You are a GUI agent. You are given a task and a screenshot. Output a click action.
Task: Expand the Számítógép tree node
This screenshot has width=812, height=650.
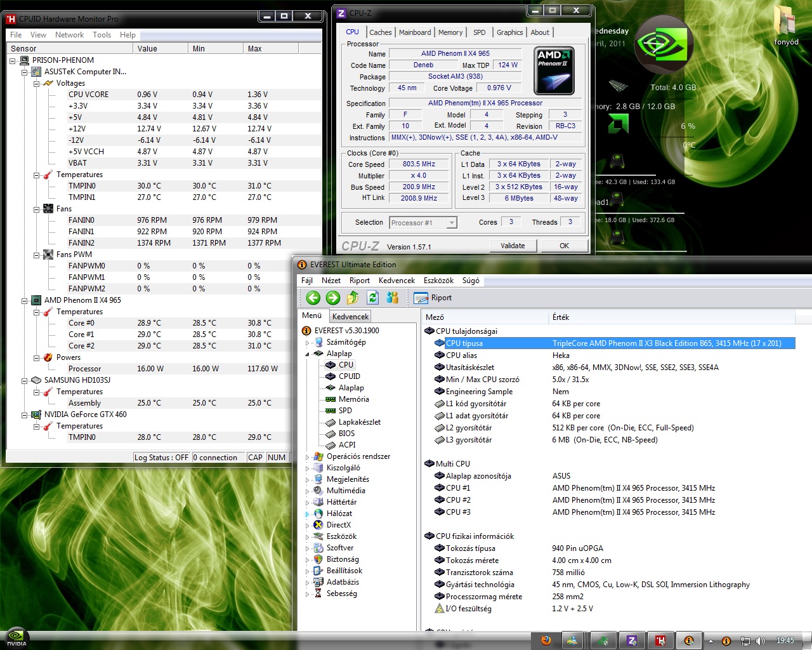(308, 342)
